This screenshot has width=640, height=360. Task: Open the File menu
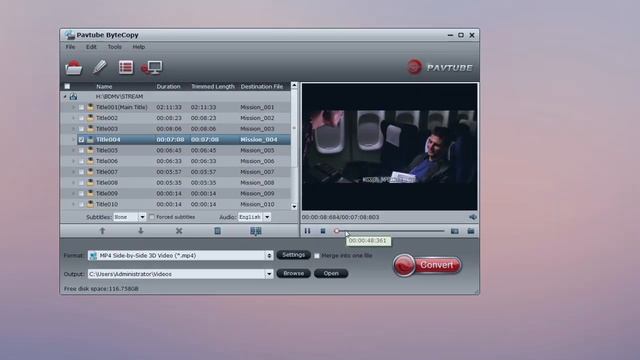[70, 47]
